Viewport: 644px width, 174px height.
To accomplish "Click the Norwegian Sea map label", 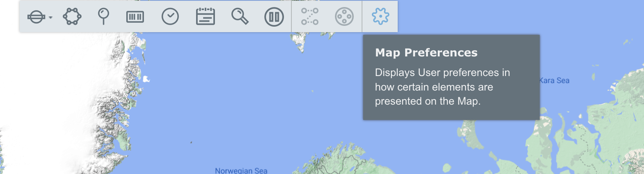I will pos(241,170).
